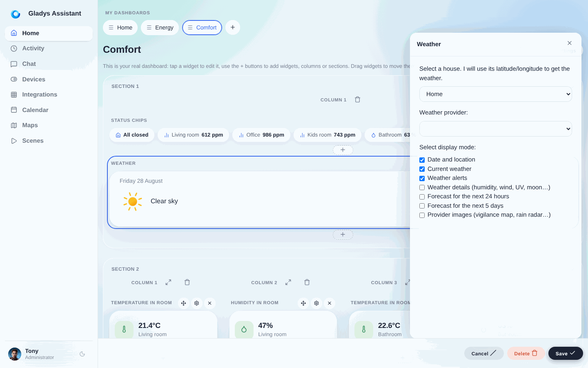Open Maps in the sidebar
The height and width of the screenshot is (368, 588).
click(49, 125)
